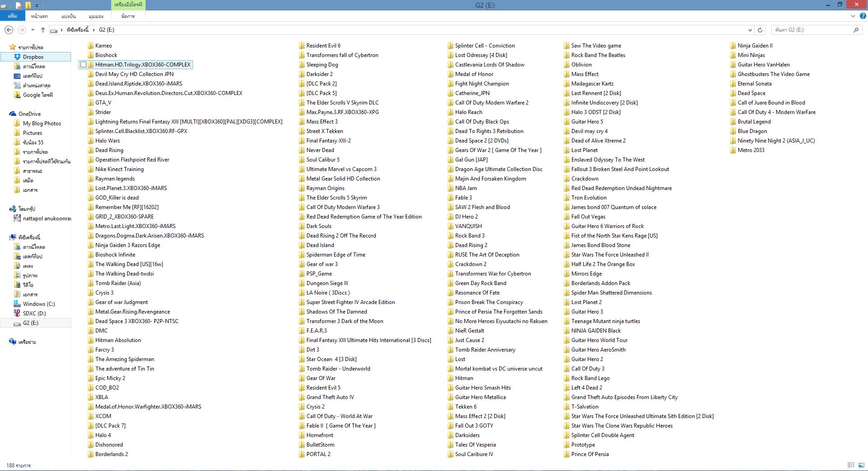Open Google ไดรฟ์ in favorites
Viewport: 868px width, 471px height.
[x=38, y=95]
